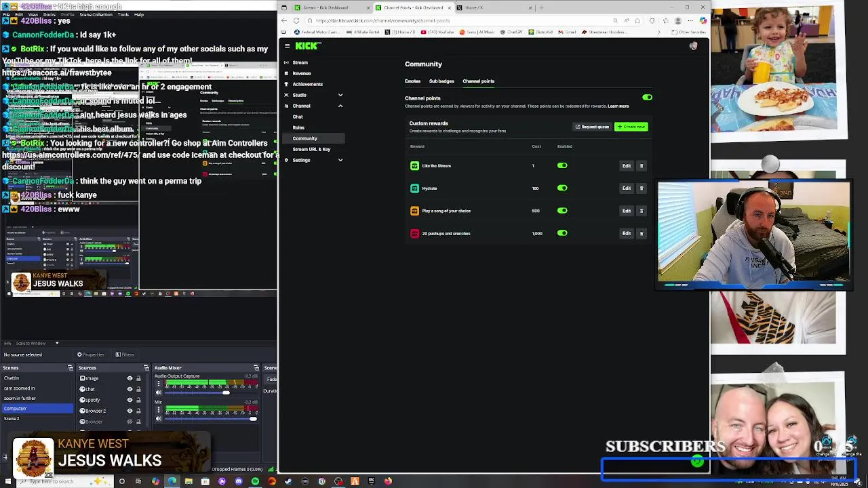Open the browser settings and more menu
The image size is (868, 488).
pos(690,20)
